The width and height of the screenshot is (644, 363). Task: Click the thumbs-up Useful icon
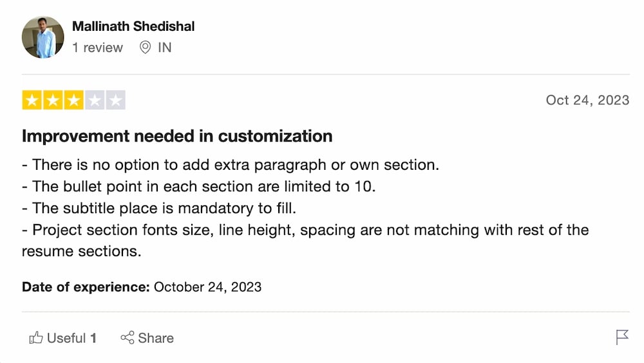pyautogui.click(x=35, y=337)
